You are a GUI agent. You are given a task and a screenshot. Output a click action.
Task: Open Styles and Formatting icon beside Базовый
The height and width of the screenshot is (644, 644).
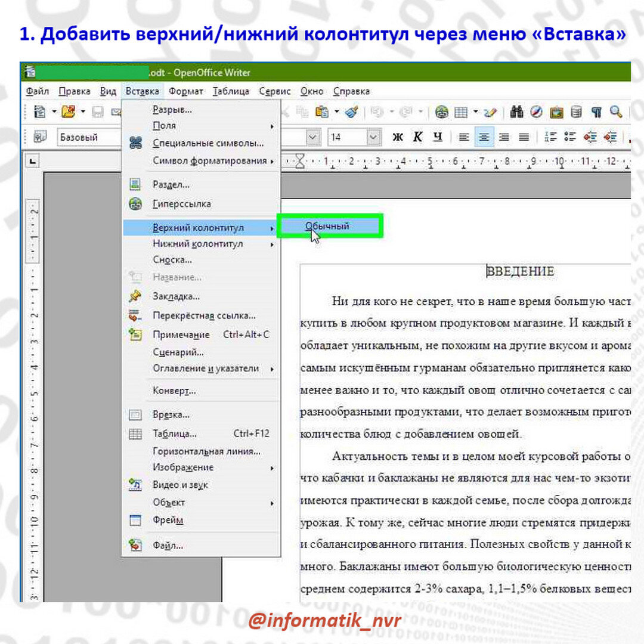tap(40, 137)
